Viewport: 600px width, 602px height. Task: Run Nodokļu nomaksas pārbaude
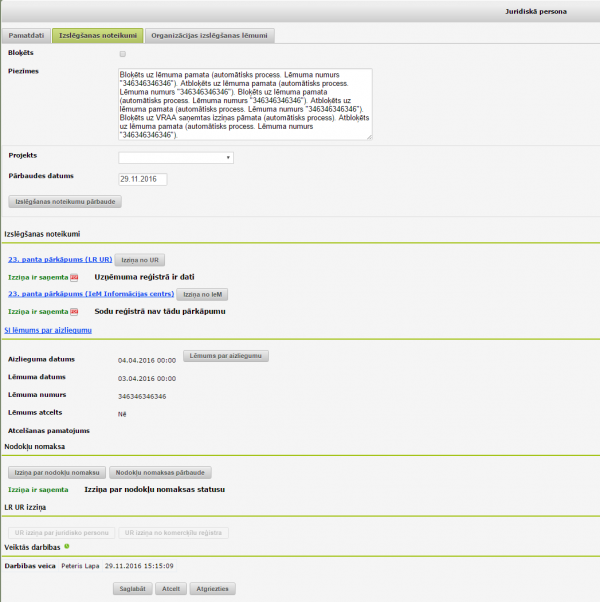[x=160, y=472]
